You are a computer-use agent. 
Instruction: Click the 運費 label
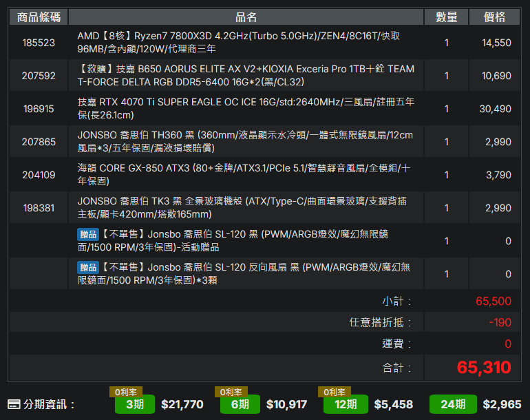click(x=396, y=344)
